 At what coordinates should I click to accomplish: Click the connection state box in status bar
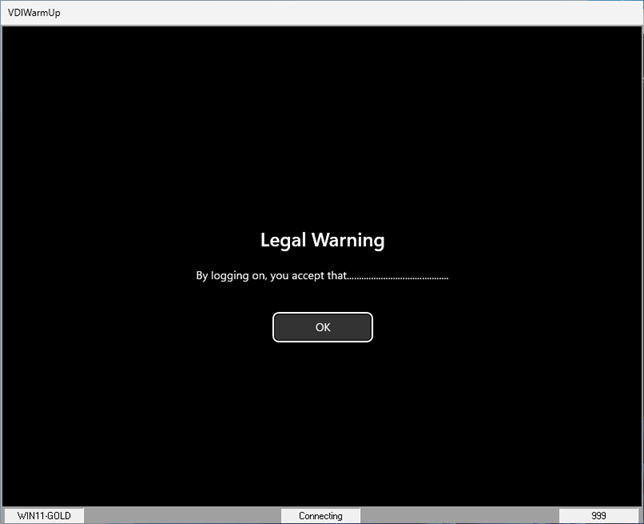click(320, 516)
